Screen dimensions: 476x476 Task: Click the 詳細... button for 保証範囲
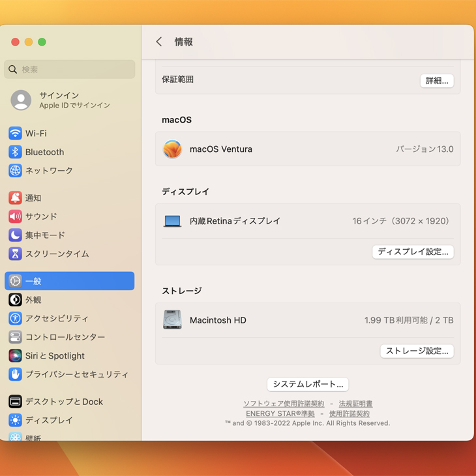[x=436, y=81]
